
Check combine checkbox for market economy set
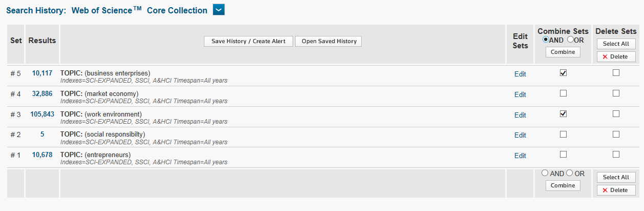point(563,93)
